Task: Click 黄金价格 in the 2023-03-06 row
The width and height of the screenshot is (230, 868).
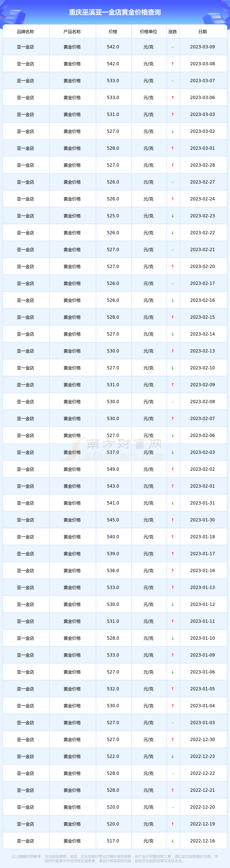Action: click(72, 97)
